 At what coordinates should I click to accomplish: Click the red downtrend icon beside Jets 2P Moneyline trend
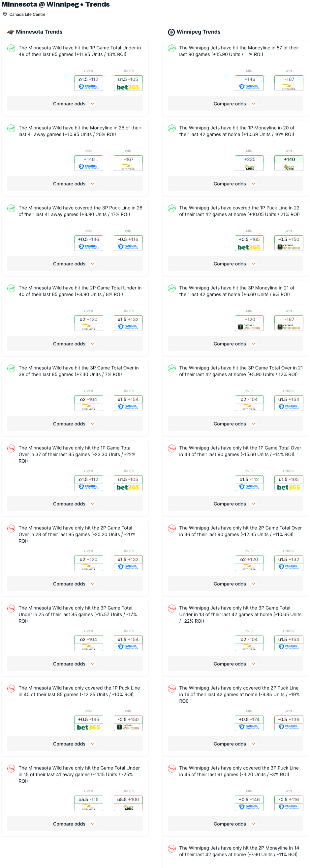coord(172,849)
